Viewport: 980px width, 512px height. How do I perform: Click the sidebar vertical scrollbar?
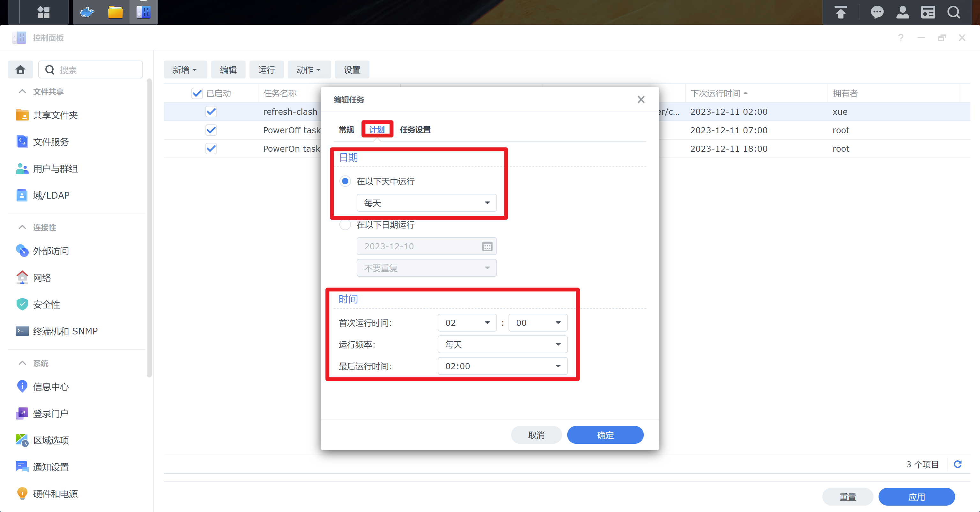pos(149,228)
